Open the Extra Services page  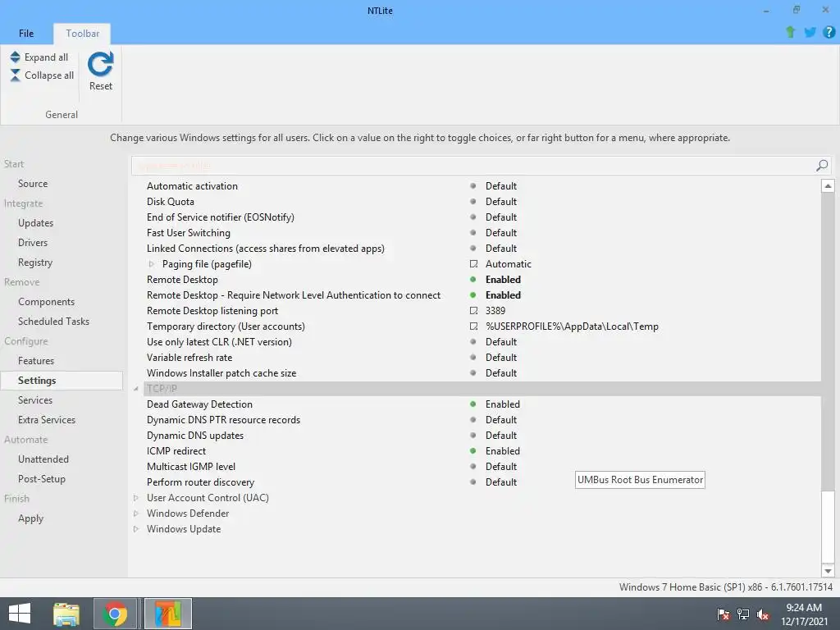click(47, 419)
